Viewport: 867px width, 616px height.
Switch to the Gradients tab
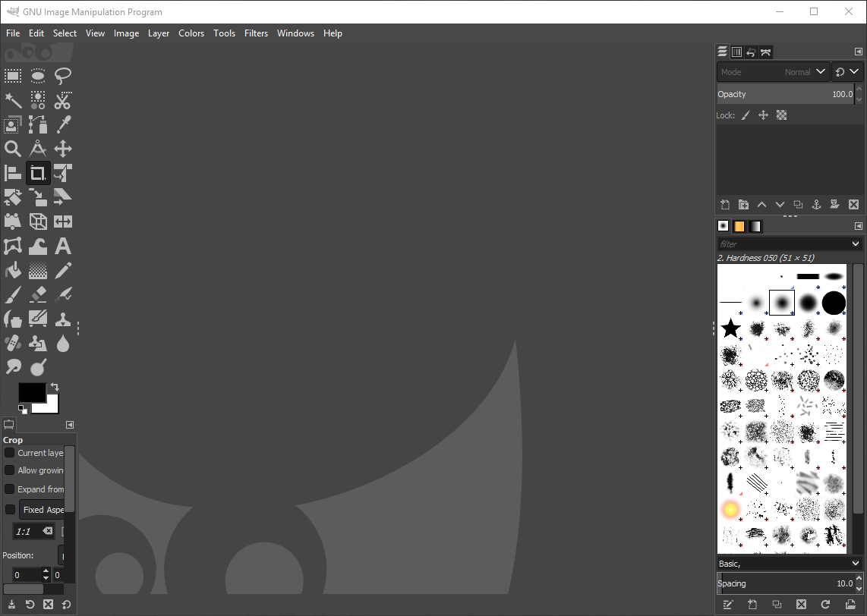pos(755,226)
